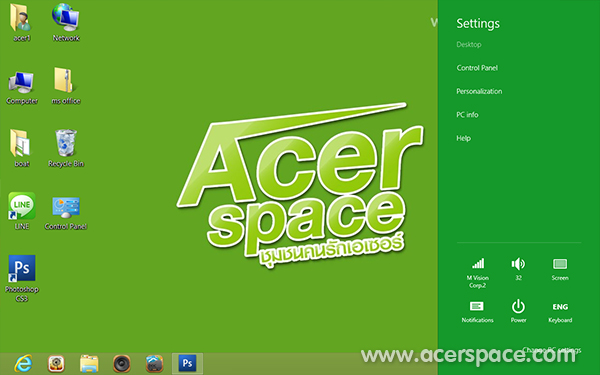
Task: Toggle the Notifications setting icon
Action: point(477,312)
